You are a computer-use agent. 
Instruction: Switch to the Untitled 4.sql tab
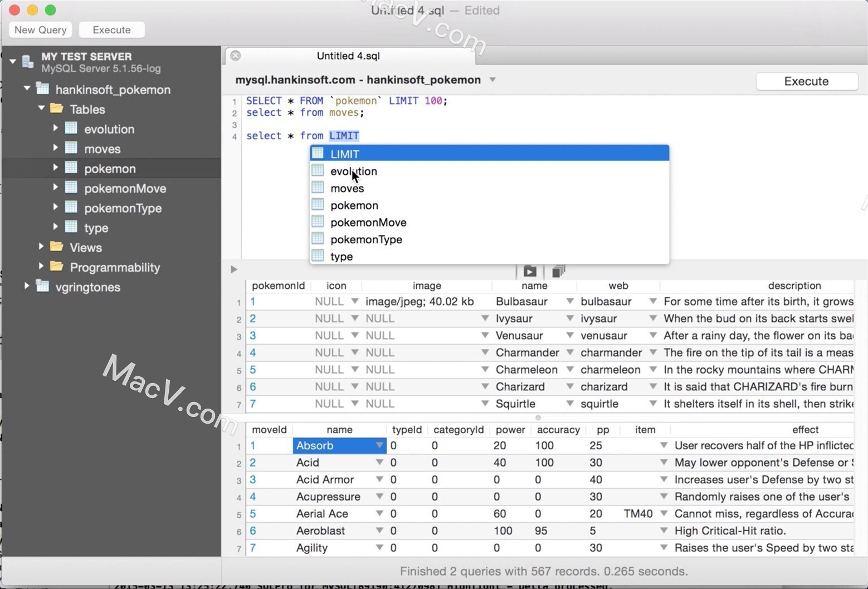(x=349, y=56)
